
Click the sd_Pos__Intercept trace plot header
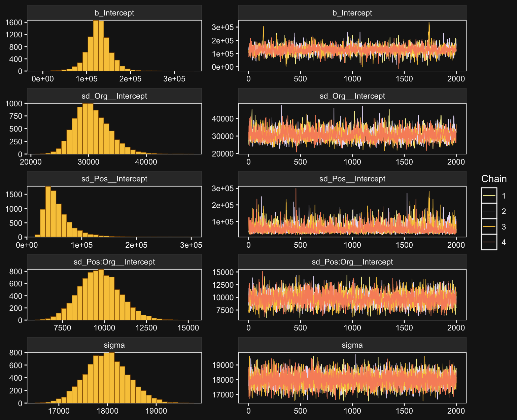click(352, 179)
